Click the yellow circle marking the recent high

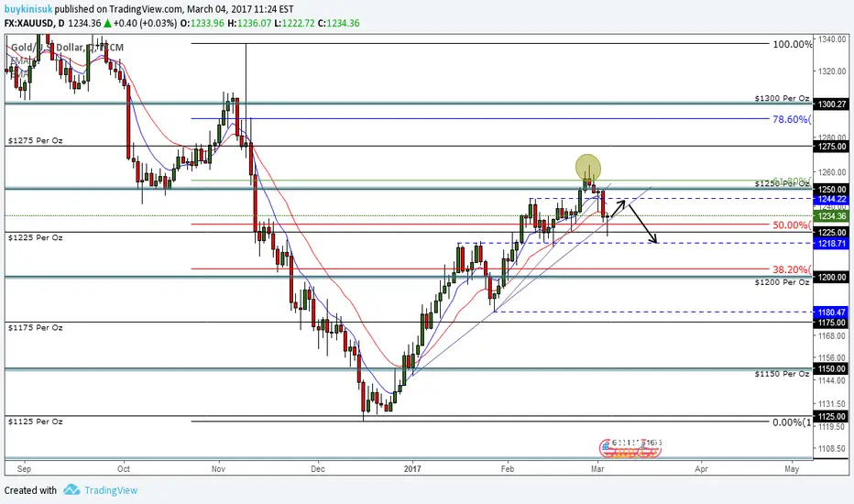point(588,168)
